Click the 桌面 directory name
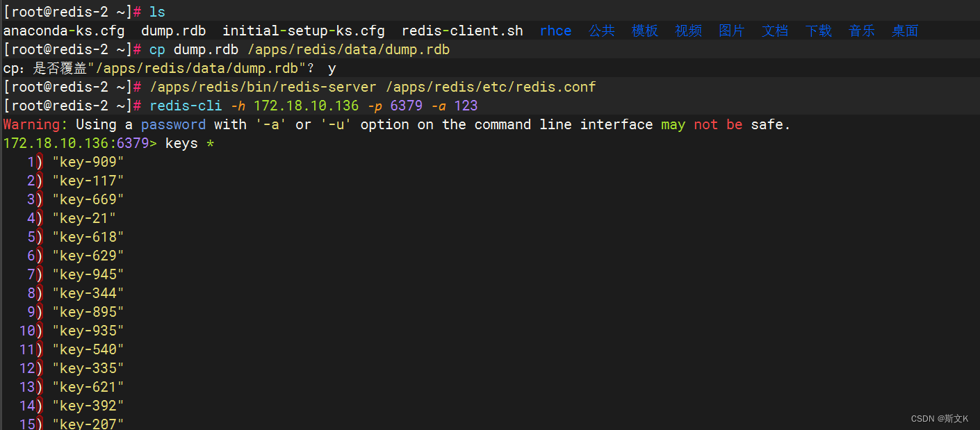The width and height of the screenshot is (980, 430). (x=905, y=31)
